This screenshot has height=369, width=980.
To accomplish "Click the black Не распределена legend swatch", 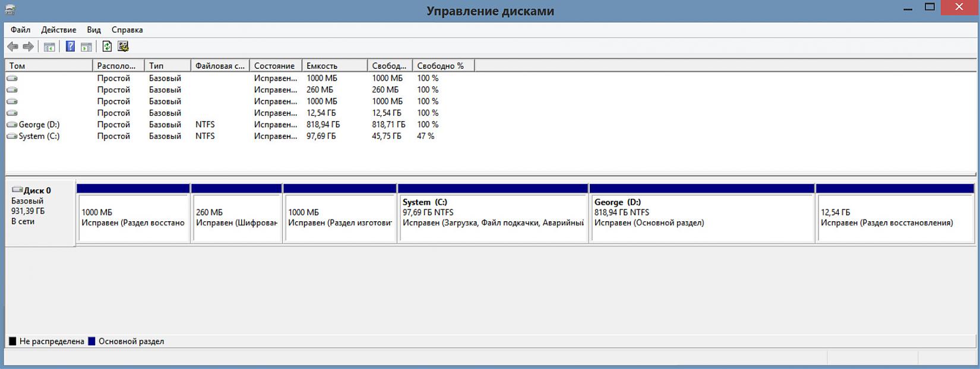I will 12,341.
